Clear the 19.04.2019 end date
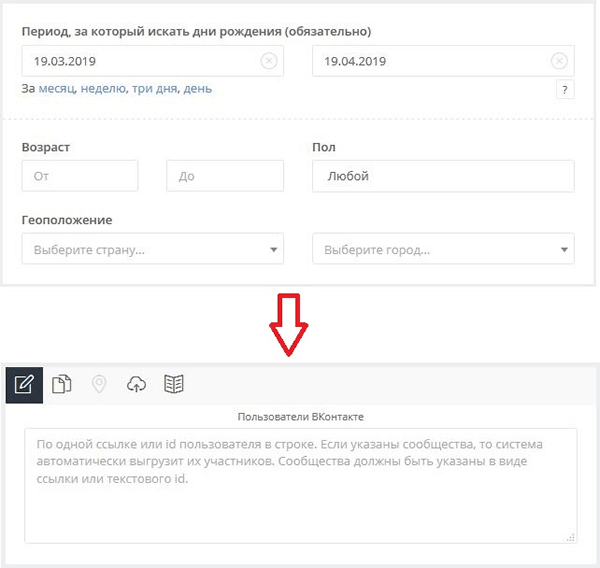Viewport: 600px width, 568px height. tap(559, 61)
